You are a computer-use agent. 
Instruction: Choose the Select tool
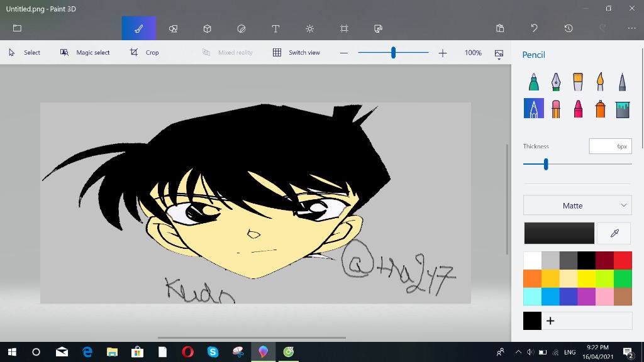click(x=25, y=53)
